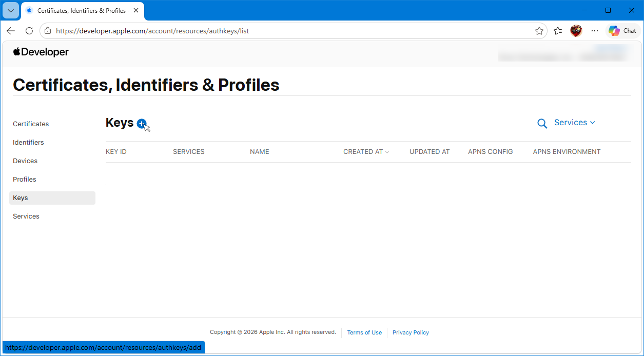Minimize the browser window
Viewport: 644px width, 356px height.
(x=584, y=10)
